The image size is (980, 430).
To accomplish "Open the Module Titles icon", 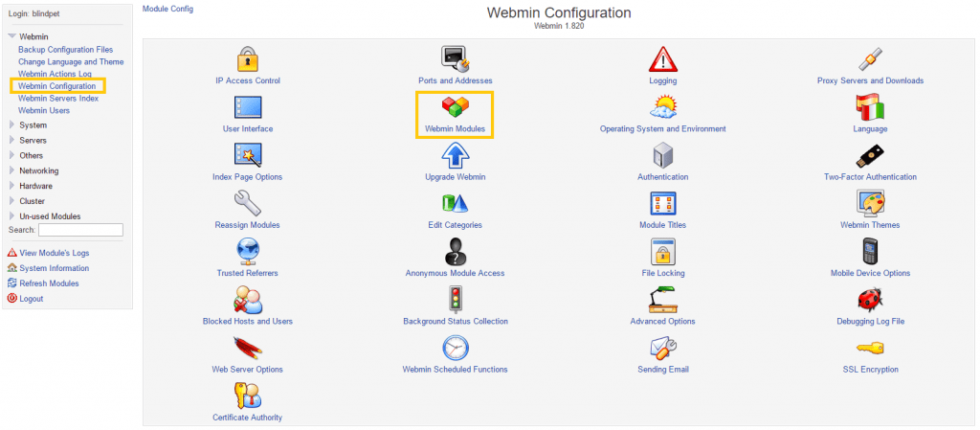I will point(662,204).
